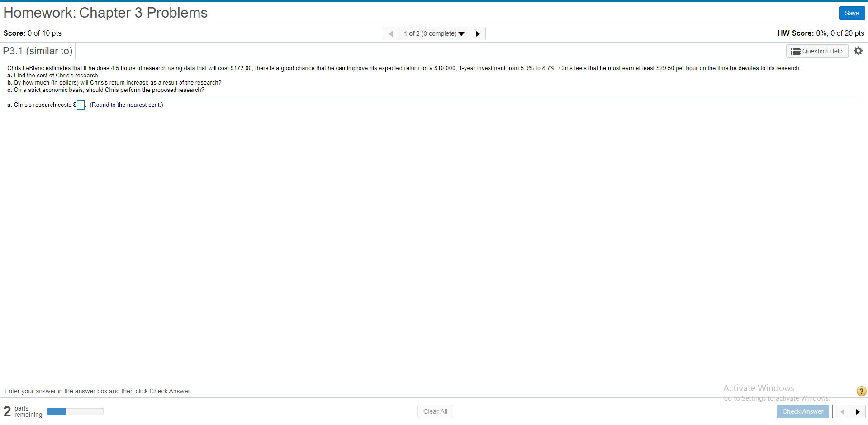Open the '1 of 2 (0 complete)' dropdown
868x425 pixels.
[x=434, y=33]
